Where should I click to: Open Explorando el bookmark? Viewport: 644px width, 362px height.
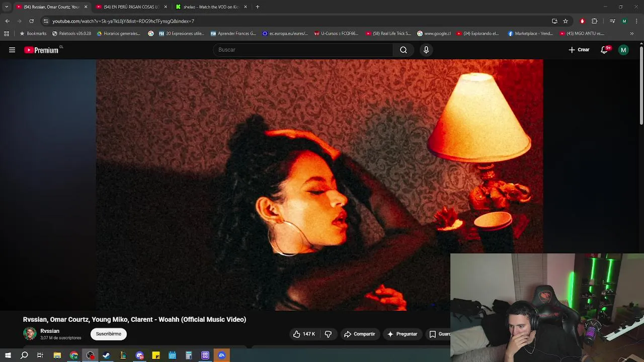[x=478, y=34]
